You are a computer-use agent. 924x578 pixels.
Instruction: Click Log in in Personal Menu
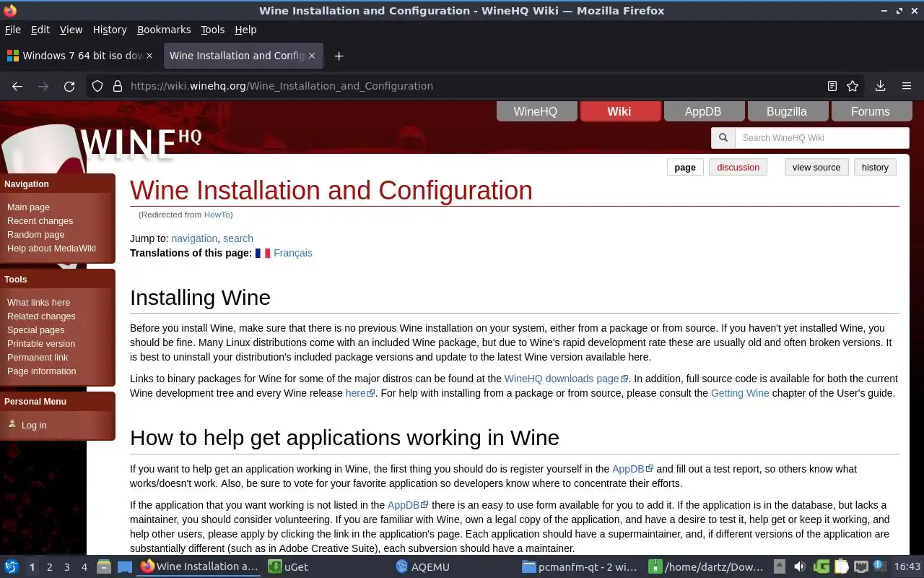point(34,426)
